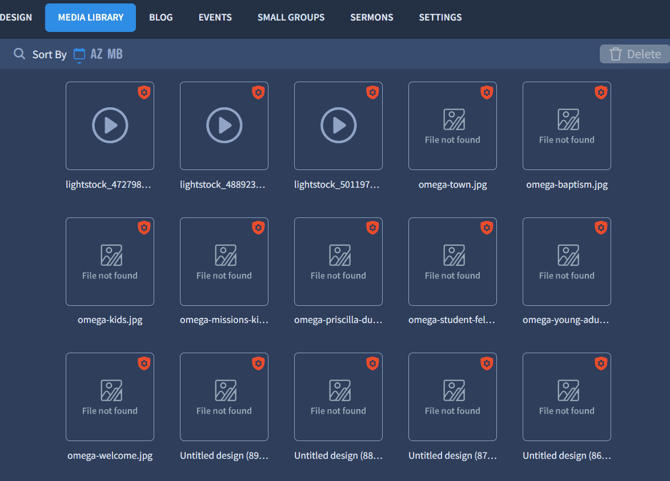670x481 pixels.
Task: Play the lightstock_488923 video
Action: tap(224, 126)
